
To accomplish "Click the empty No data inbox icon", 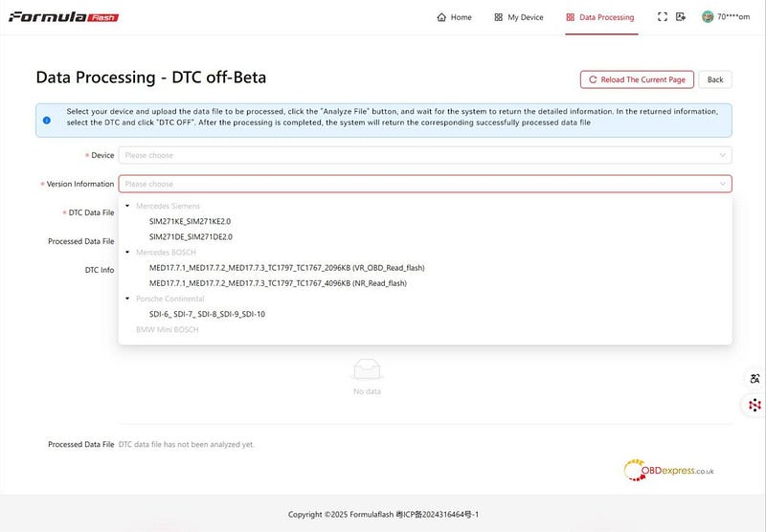I will (367, 369).
